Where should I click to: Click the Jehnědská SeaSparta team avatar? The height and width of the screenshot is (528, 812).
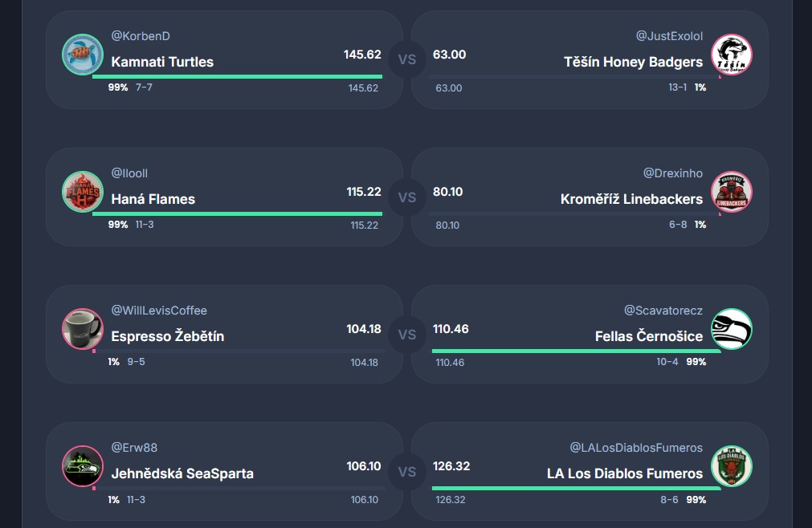pos(83,466)
